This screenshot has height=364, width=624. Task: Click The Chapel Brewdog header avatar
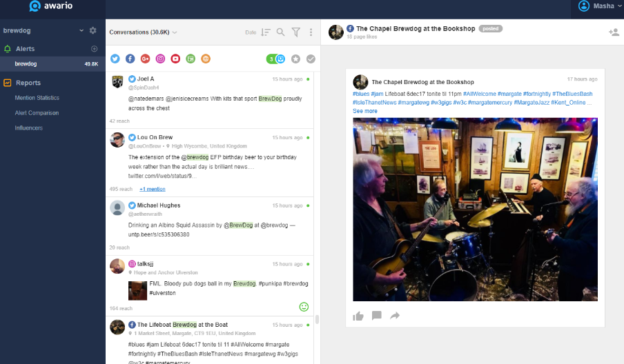336,32
